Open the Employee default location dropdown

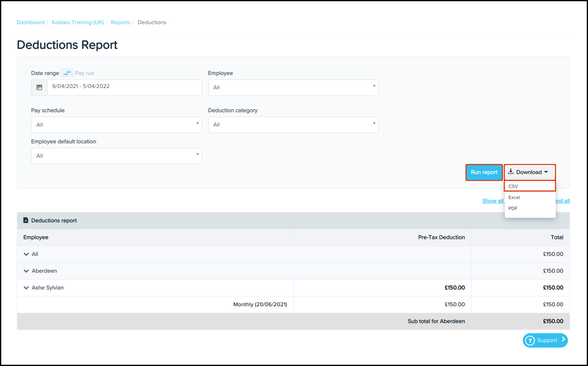[116, 156]
